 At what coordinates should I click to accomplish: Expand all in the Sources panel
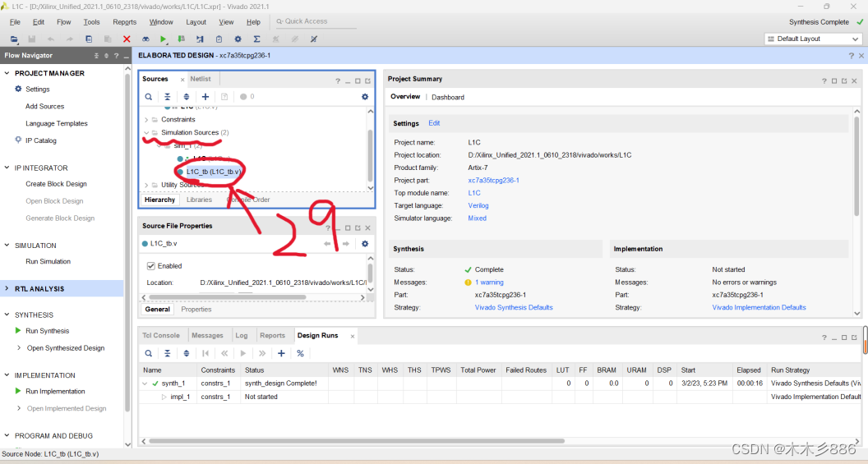coord(186,97)
